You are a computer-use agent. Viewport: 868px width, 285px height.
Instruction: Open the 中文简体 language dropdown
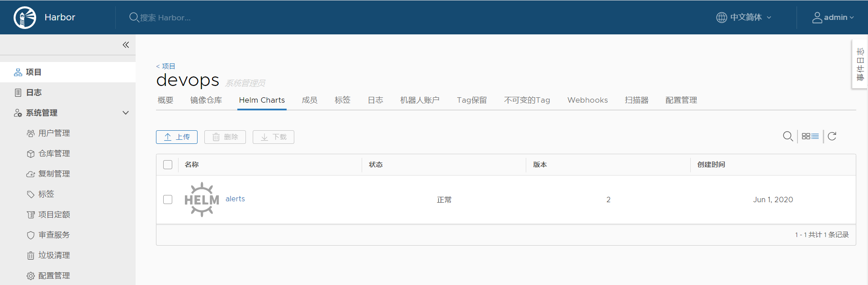pos(744,17)
